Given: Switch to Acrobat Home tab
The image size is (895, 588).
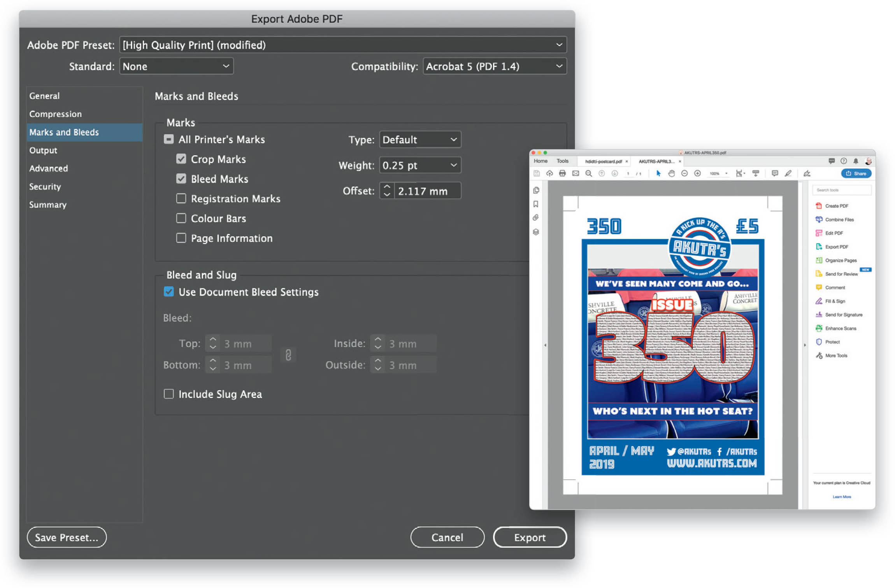Looking at the screenshot, I should tap(541, 161).
